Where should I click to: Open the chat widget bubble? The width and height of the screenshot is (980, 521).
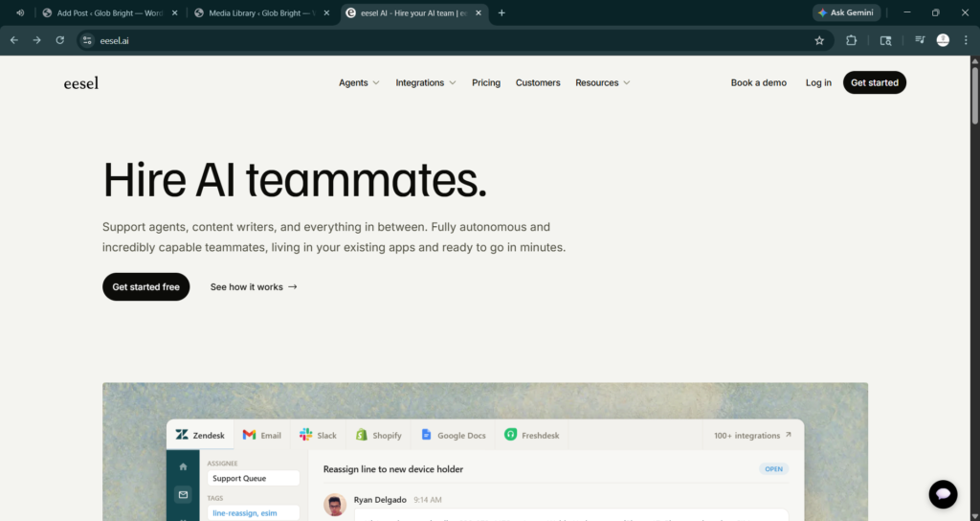tap(943, 494)
